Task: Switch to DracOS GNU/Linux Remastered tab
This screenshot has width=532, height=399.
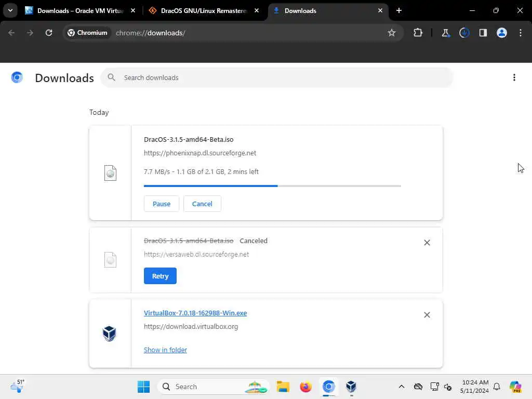Action: click(204, 10)
